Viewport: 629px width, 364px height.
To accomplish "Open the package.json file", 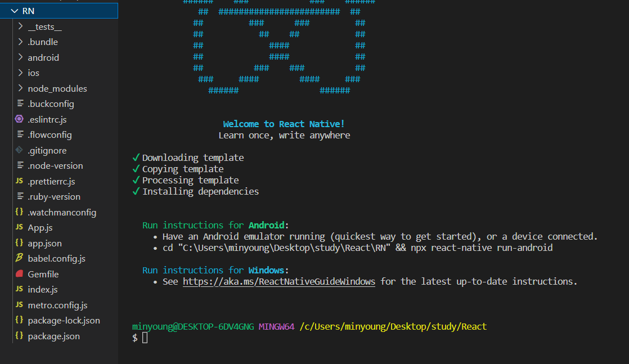I will click(x=54, y=336).
